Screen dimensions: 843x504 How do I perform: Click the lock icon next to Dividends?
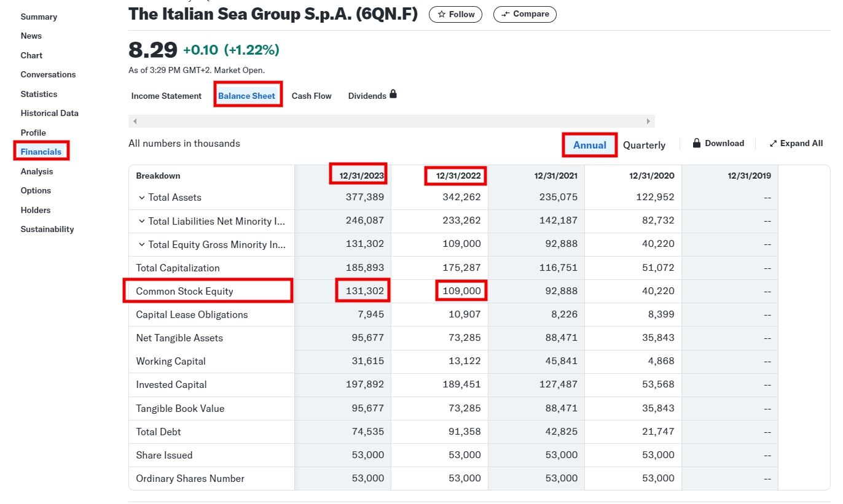click(393, 94)
